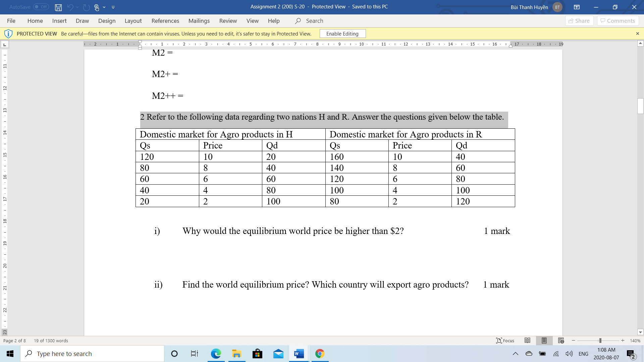This screenshot has width=644, height=362.
Task: Click the volume speaker tray icon
Action: pyautogui.click(x=569, y=354)
